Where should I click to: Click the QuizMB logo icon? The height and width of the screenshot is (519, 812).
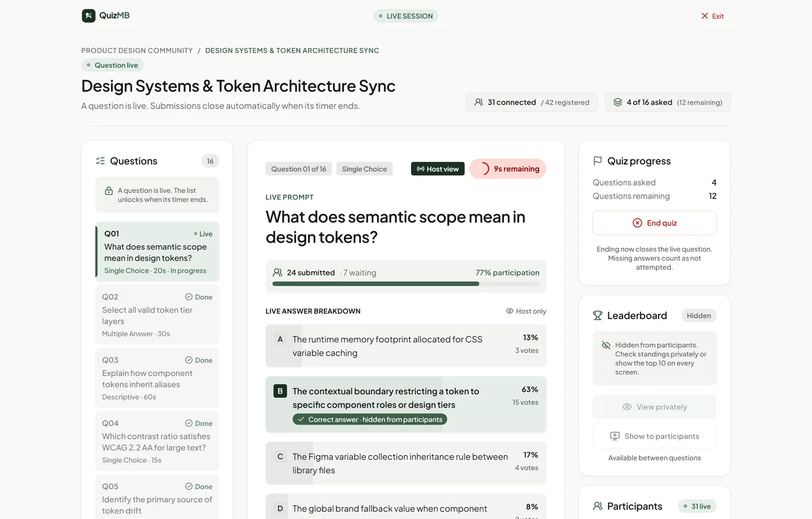(89, 16)
